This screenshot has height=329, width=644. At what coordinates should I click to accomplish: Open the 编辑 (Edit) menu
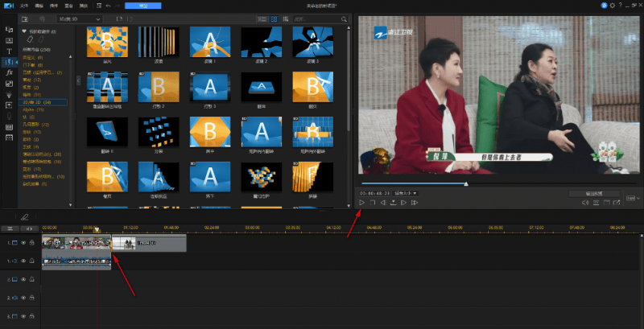[x=39, y=6]
